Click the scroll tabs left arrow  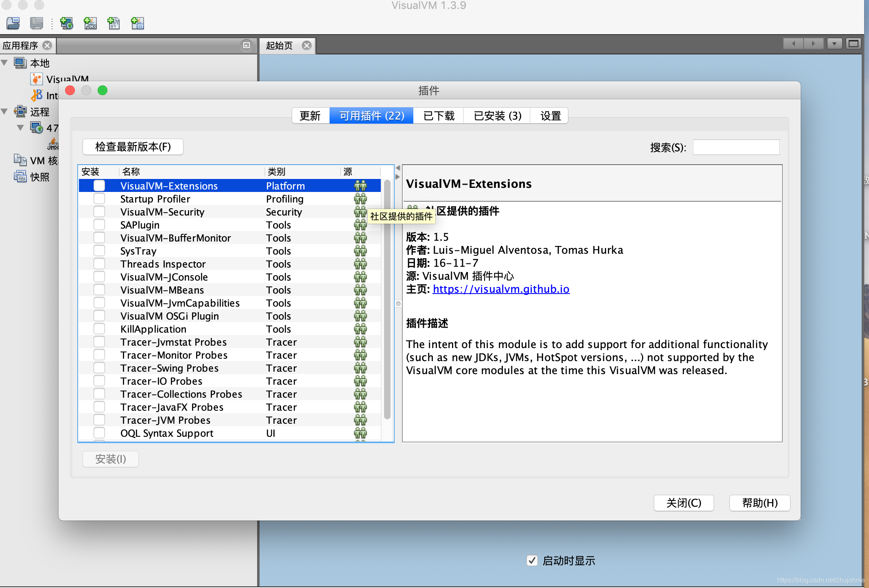(x=793, y=44)
